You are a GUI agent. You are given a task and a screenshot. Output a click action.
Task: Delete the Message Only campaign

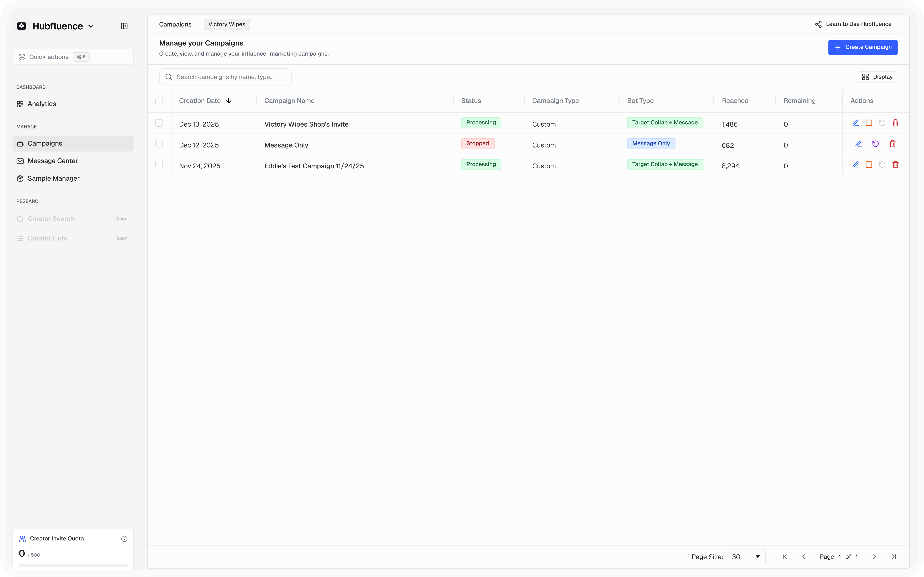point(892,144)
